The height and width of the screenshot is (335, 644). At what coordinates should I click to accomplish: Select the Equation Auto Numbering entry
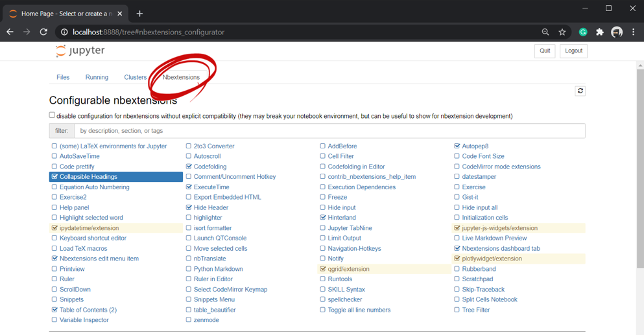coord(95,187)
